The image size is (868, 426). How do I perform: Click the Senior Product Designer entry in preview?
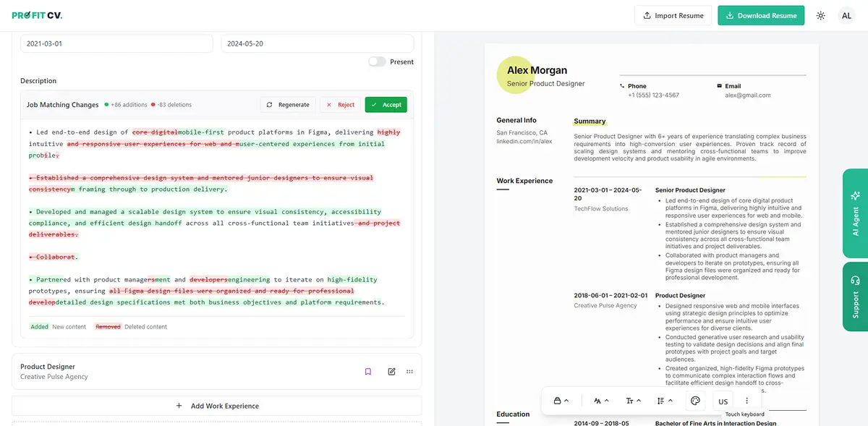click(x=690, y=190)
